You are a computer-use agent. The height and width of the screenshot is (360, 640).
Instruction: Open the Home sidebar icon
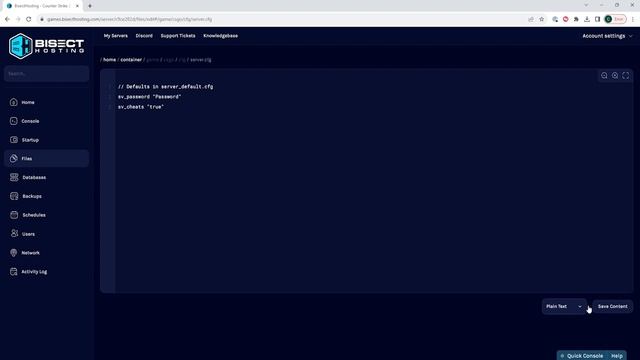pyautogui.click(x=13, y=102)
